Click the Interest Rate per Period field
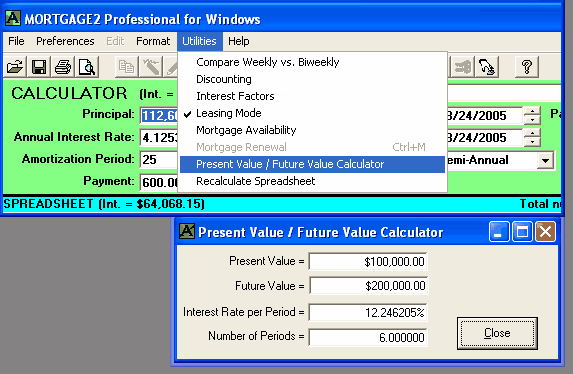Image resolution: width=573 pixels, height=374 pixels. (368, 313)
